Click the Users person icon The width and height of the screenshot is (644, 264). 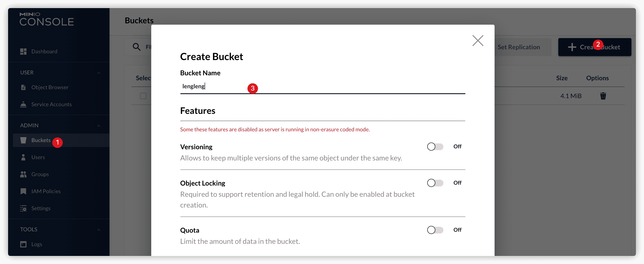(23, 157)
